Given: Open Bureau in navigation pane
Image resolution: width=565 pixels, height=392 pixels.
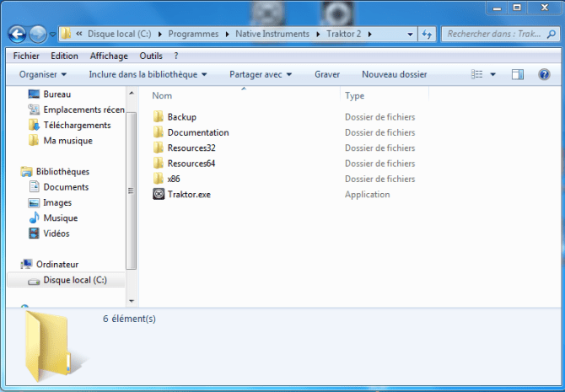Looking at the screenshot, I should [x=57, y=94].
